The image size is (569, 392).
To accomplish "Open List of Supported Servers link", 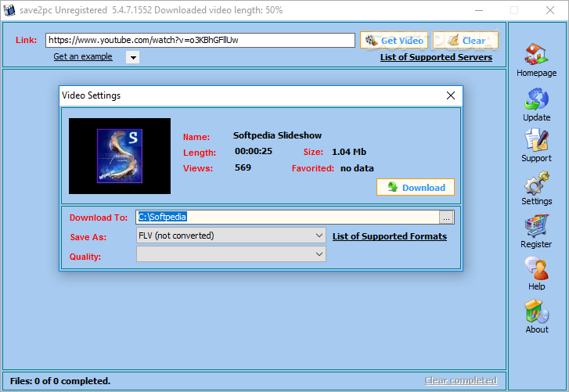I will pos(436,57).
